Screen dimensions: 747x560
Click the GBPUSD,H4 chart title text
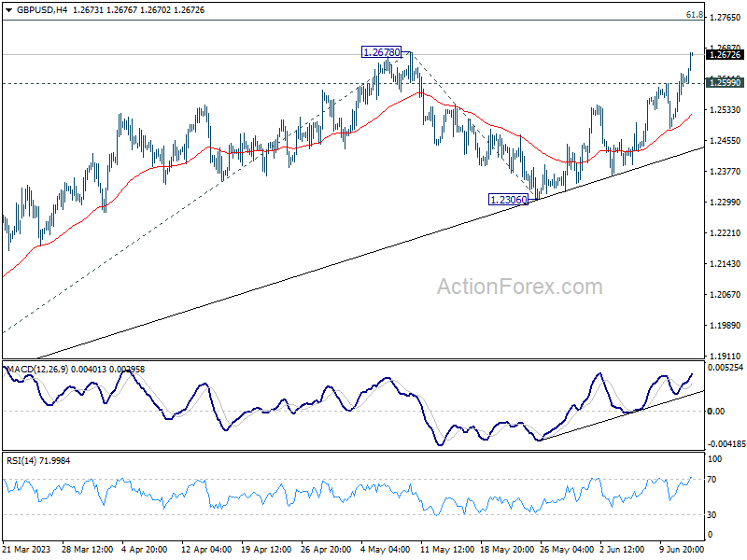click(x=42, y=10)
